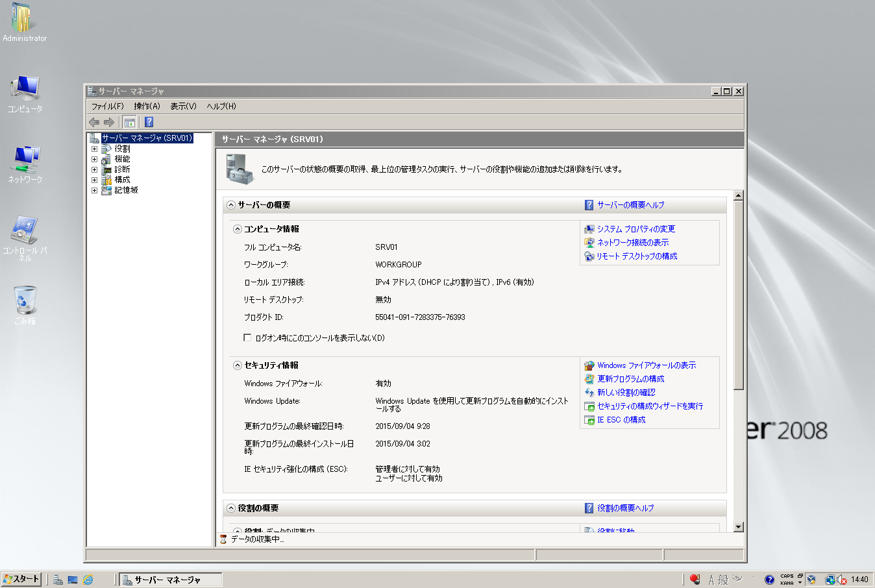Screen dimensions: 875x588
Task: Click the show/hide console tree icon
Action: (x=130, y=122)
